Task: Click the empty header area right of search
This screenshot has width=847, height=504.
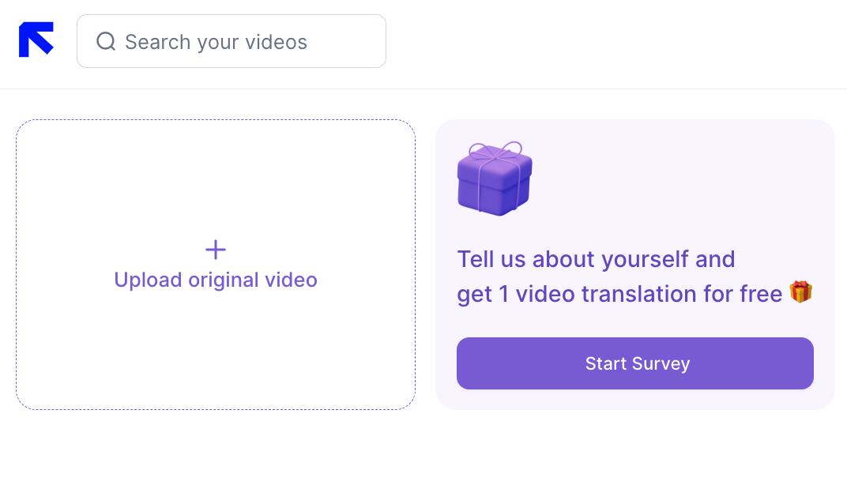Action: click(x=616, y=43)
